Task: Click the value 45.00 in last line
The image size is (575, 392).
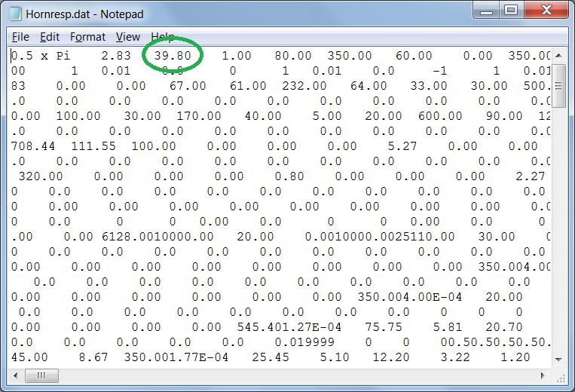Action: [29, 357]
